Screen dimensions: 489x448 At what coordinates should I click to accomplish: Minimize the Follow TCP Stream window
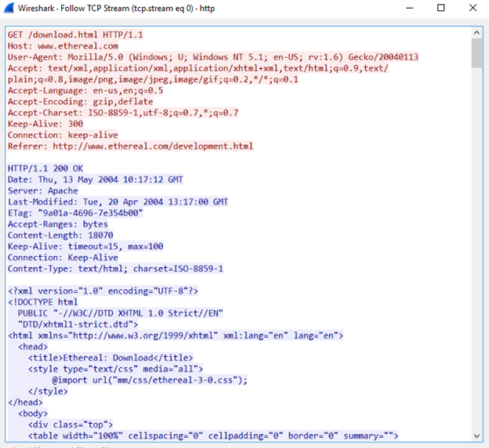pyautogui.click(x=410, y=8)
